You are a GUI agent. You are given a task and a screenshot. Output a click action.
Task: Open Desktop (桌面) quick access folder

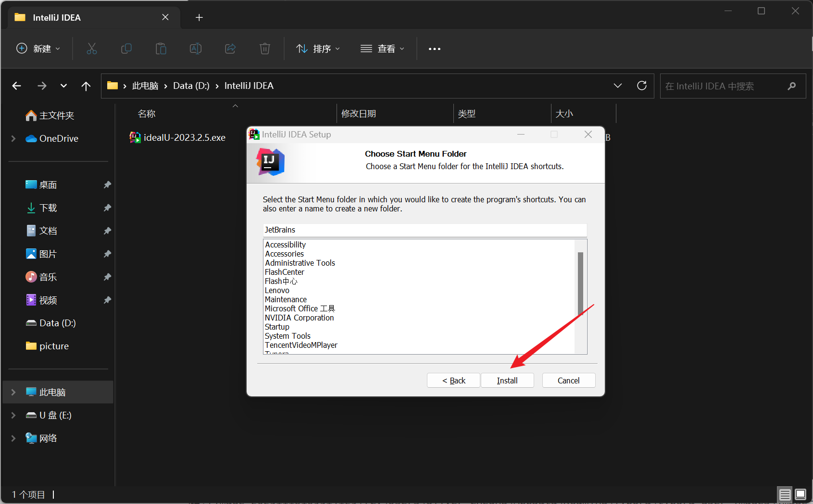(41, 184)
